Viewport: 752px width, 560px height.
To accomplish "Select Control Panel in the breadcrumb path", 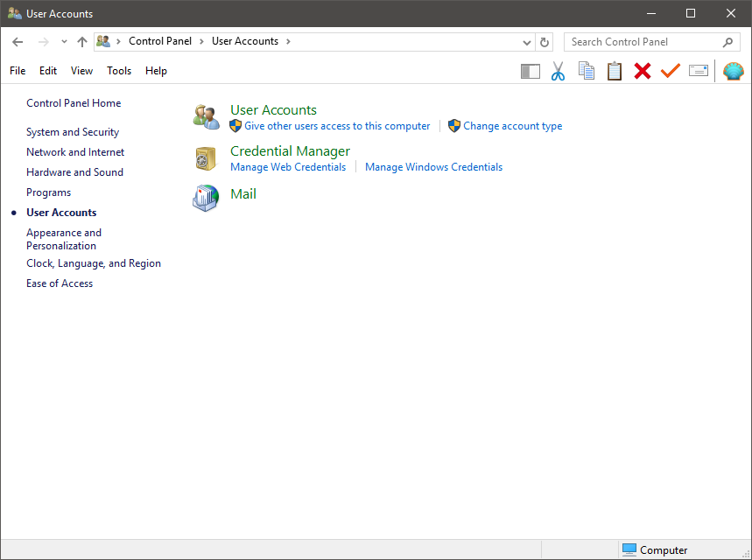I will tap(160, 41).
